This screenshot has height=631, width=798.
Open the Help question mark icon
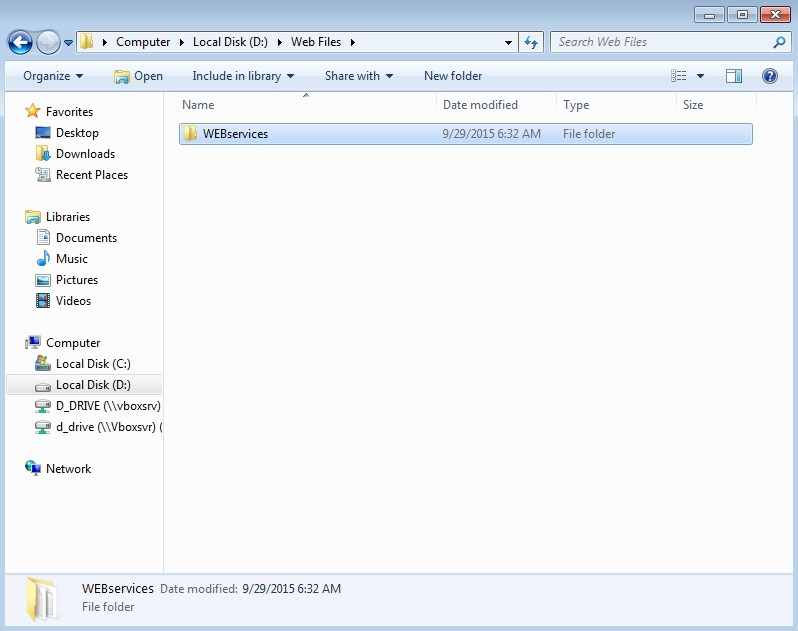point(769,76)
